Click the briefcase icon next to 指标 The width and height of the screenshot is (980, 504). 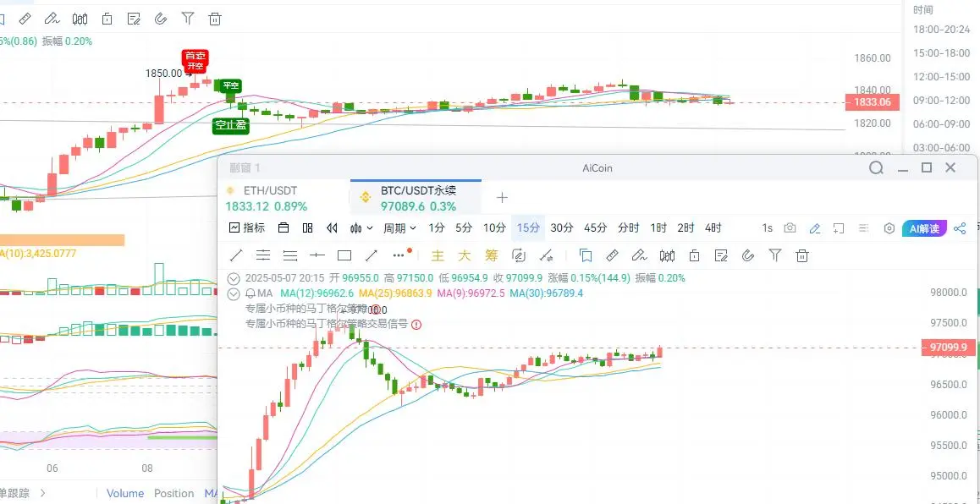[284, 228]
